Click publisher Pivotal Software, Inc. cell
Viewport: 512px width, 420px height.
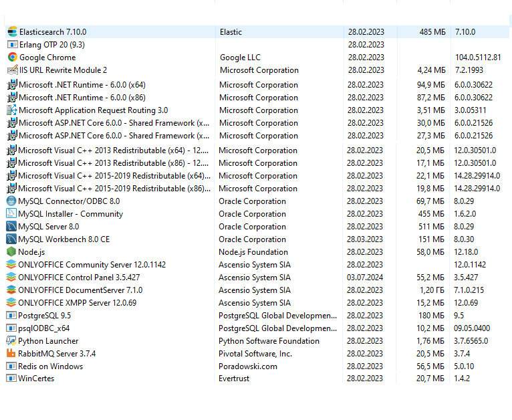coord(255,354)
